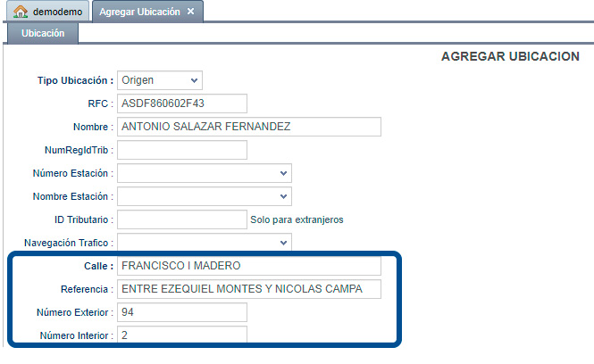Click the RFC input field
This screenshot has width=594, height=364.
pyautogui.click(x=182, y=103)
